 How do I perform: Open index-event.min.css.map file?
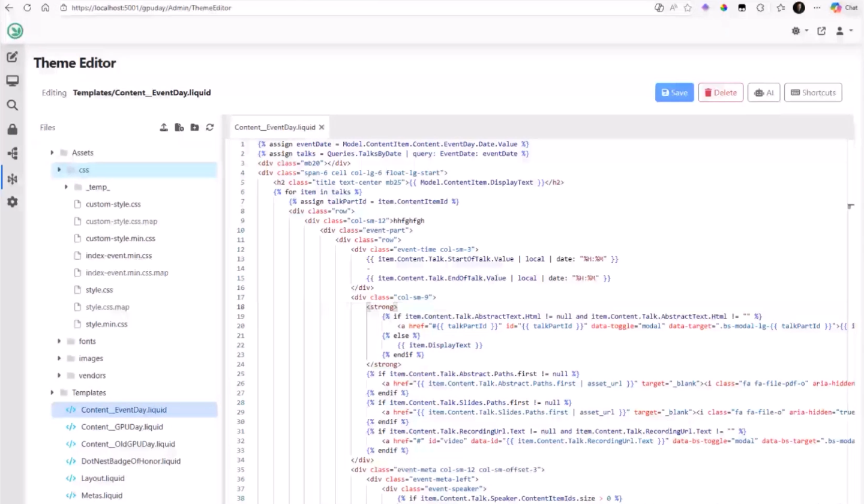(x=127, y=273)
